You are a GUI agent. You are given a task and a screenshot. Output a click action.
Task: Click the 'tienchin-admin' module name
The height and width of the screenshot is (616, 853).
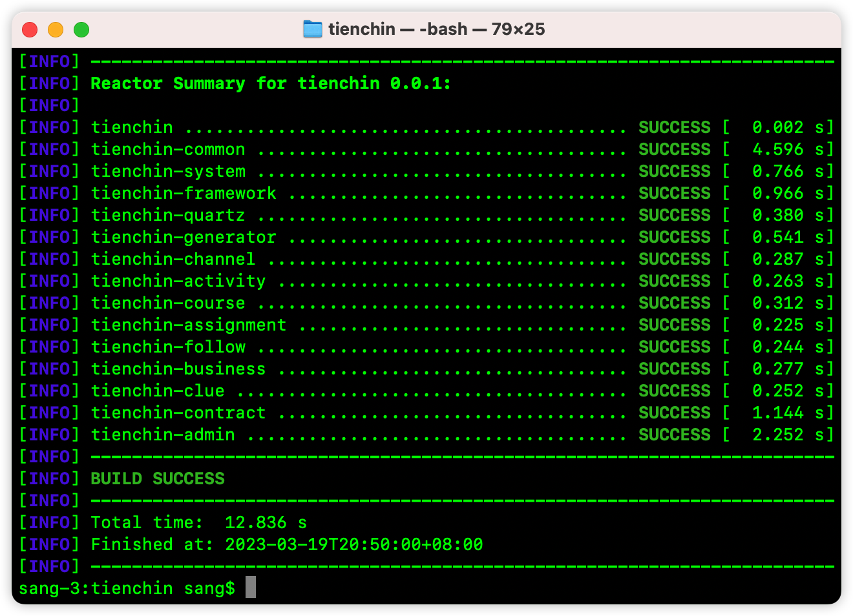pyautogui.click(x=163, y=435)
